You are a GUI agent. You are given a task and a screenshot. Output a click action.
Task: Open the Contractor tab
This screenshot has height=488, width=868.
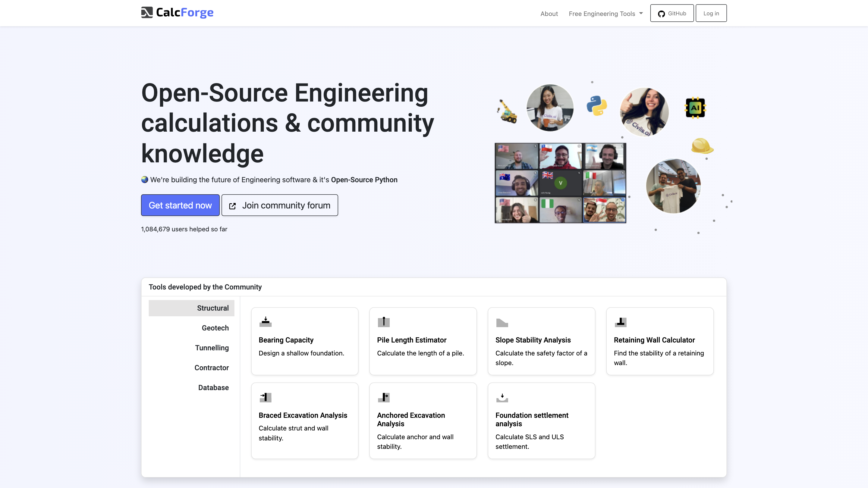[x=211, y=368]
